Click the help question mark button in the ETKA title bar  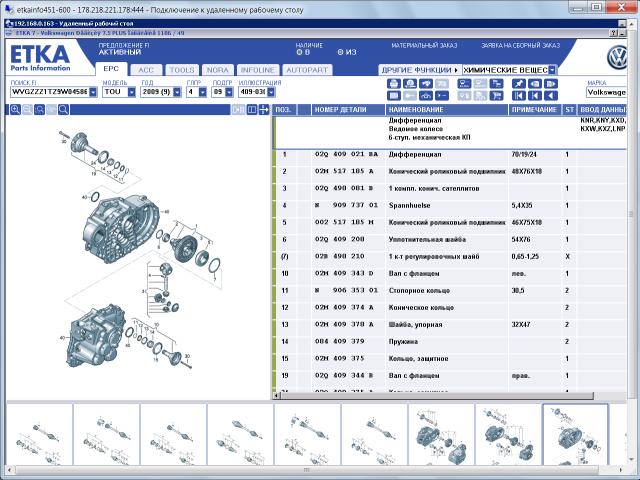[613, 33]
